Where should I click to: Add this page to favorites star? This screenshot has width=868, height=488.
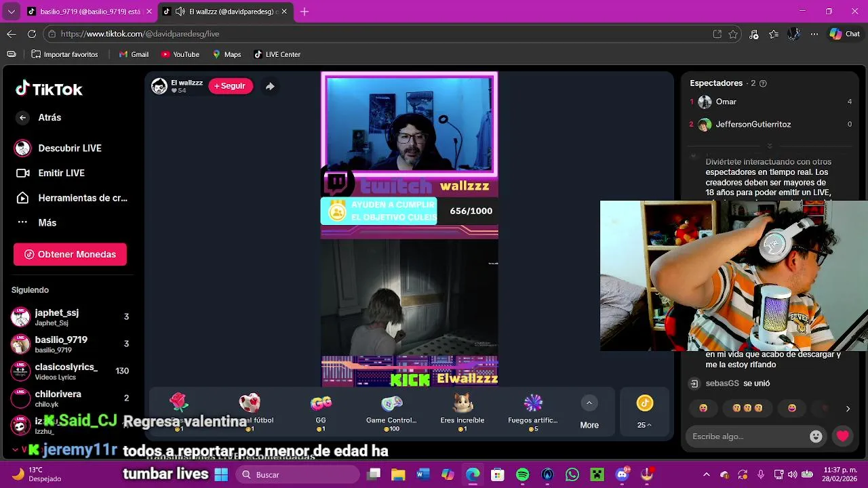(733, 34)
